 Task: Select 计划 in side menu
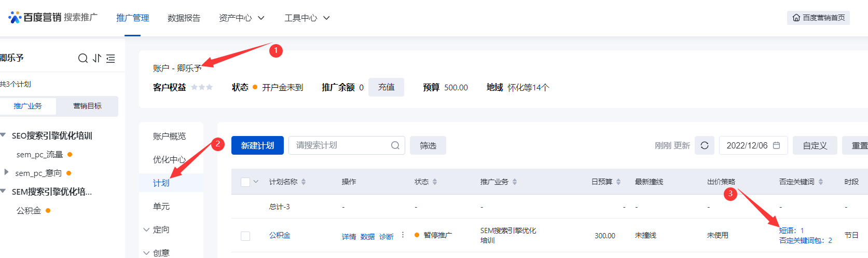[161, 183]
